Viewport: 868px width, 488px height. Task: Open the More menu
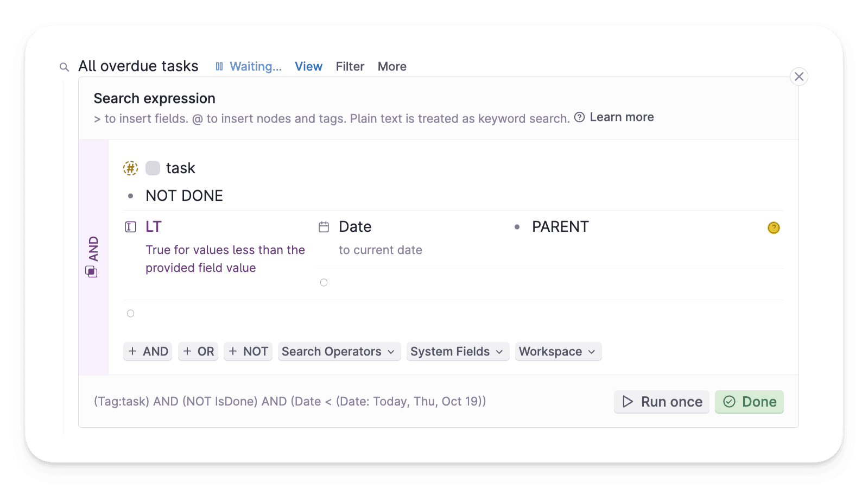pos(392,67)
